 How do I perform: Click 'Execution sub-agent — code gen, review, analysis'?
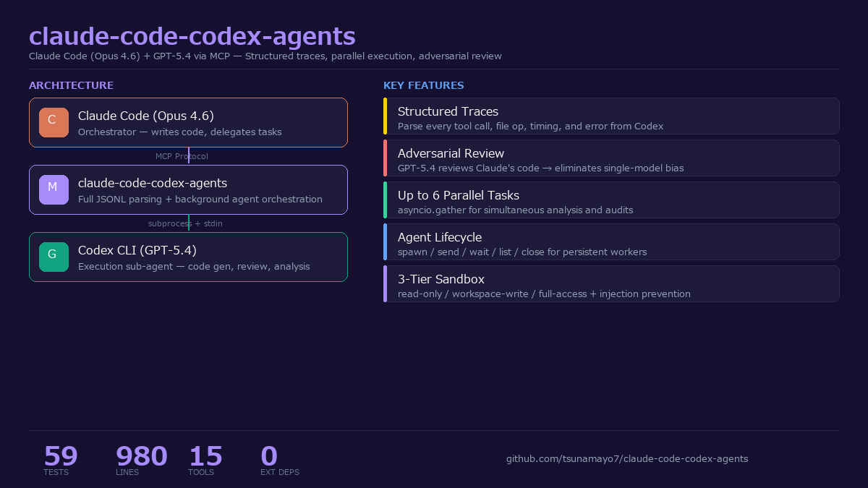(x=194, y=267)
